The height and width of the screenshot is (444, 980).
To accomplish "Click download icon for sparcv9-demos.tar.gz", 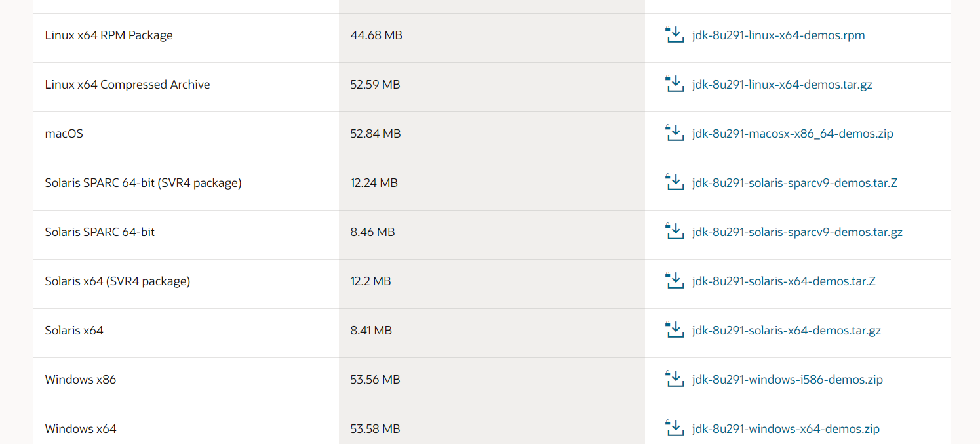I will pyautogui.click(x=675, y=232).
